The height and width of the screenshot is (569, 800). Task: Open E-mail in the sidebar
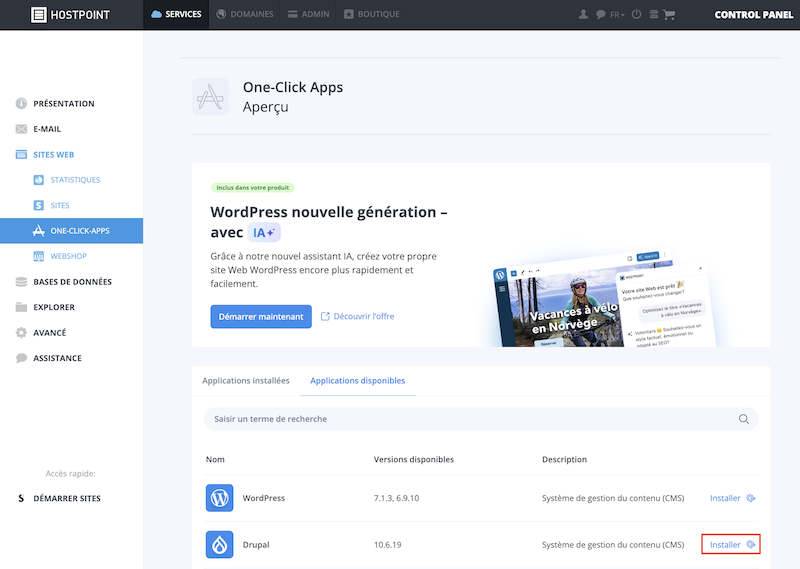46,129
